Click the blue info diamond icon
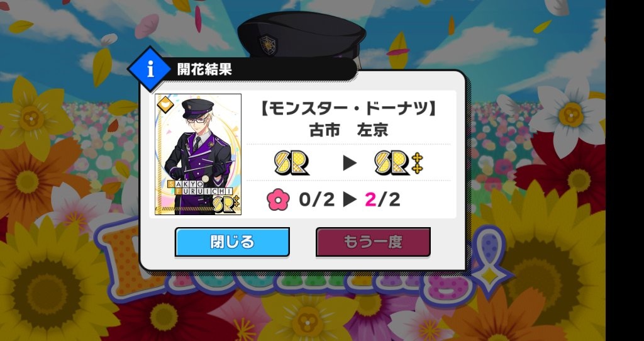This screenshot has height=341, width=644. tap(150, 69)
